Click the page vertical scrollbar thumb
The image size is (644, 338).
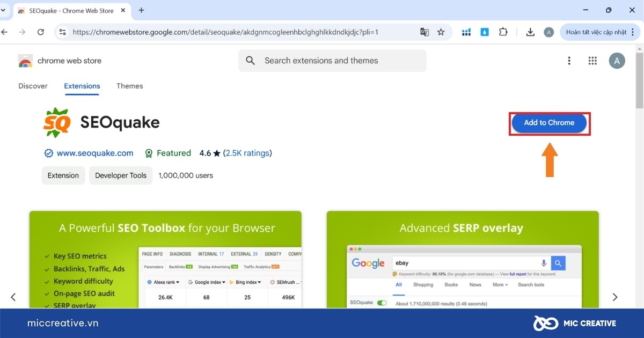(x=640, y=77)
